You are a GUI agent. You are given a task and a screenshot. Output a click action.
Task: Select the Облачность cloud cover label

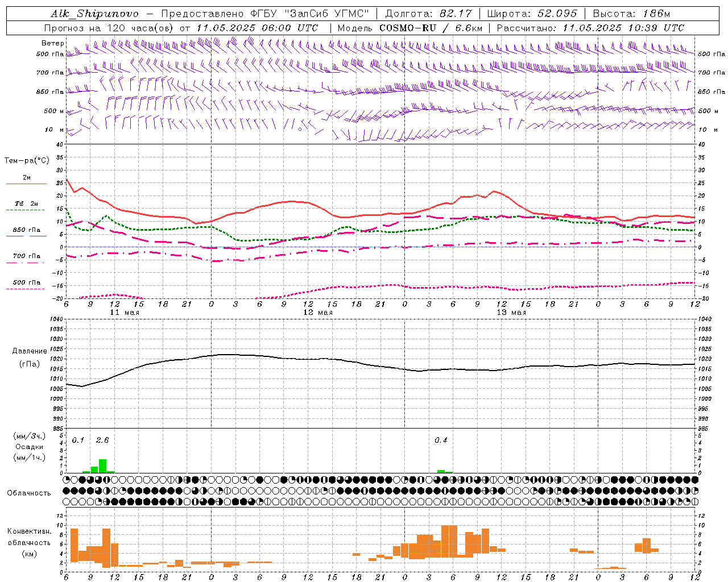click(29, 493)
